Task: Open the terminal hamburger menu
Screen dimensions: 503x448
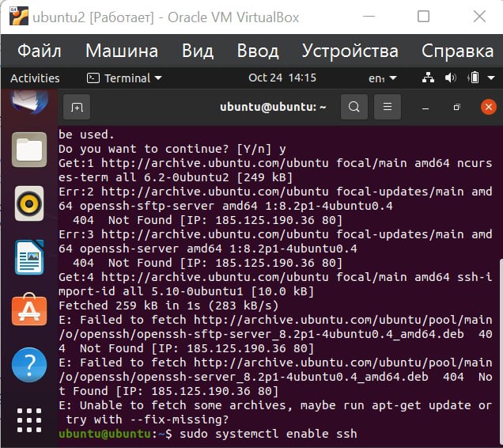Action: (x=388, y=107)
